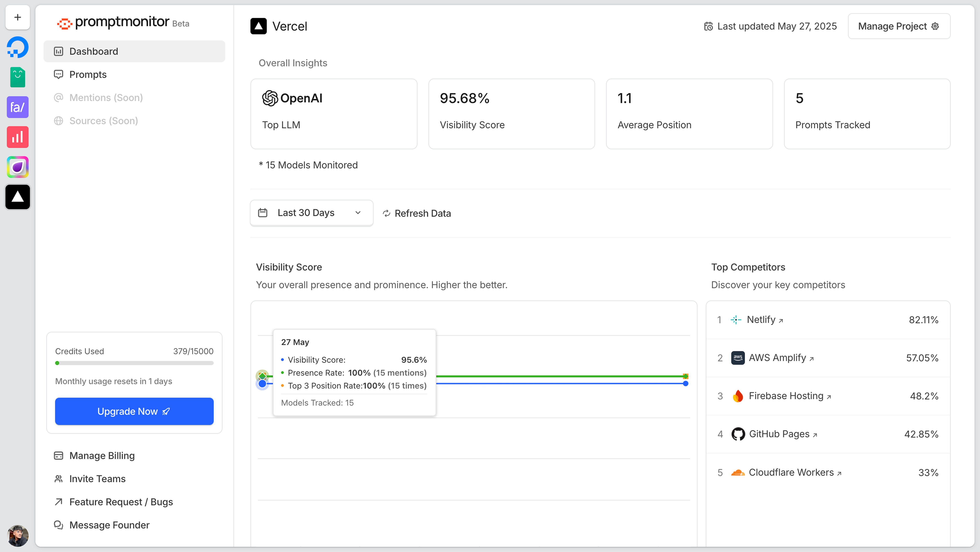Select the rainbow-bordered purple project icon
The image size is (980, 552).
(x=17, y=167)
